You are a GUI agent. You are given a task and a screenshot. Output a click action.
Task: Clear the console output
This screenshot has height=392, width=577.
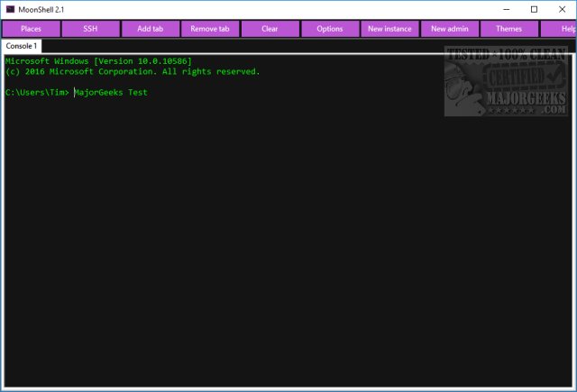pos(270,29)
